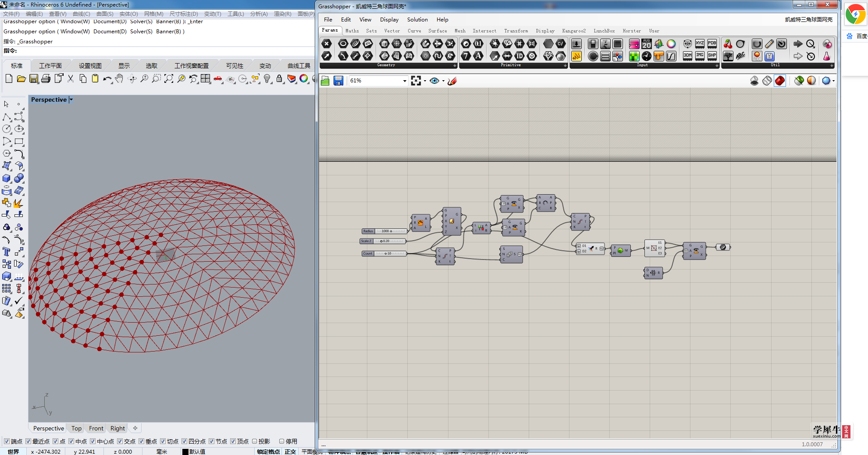Open the zoom extents dropdown arrow

pos(425,81)
